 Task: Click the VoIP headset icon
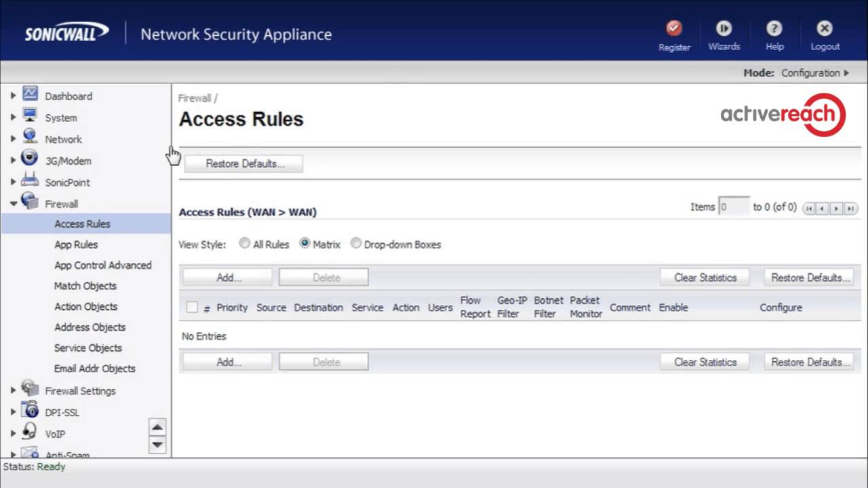30,432
